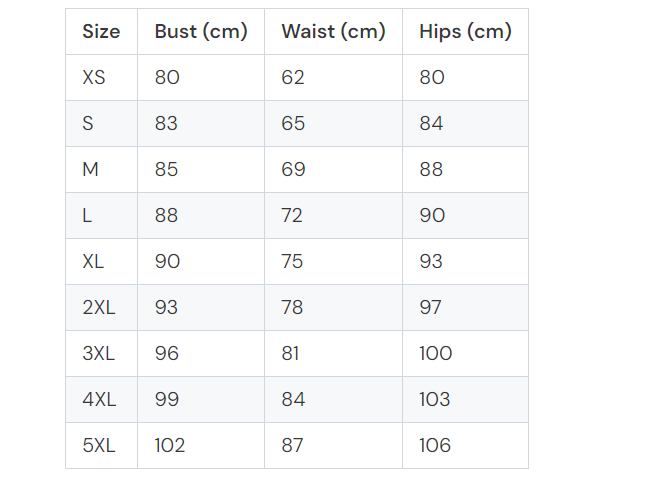Click bust value 99 for 4XL
Screen dimensions: 648x484
click(x=167, y=400)
